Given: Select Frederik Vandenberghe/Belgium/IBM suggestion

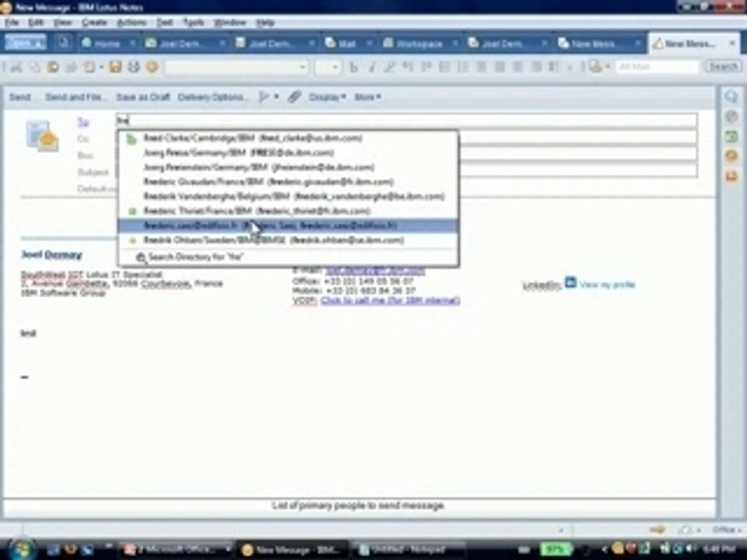Looking at the screenshot, I should pos(288,196).
